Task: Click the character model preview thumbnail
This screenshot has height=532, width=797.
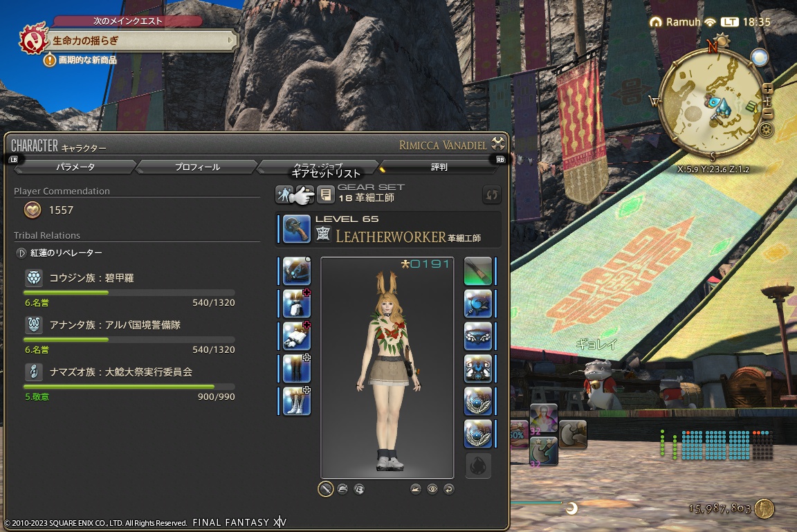Action: 387,367
